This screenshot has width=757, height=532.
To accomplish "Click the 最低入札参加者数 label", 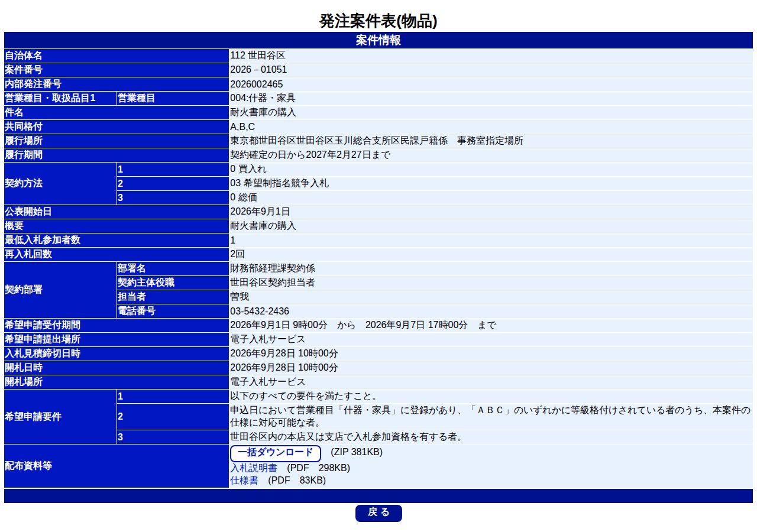I will 43,240.
